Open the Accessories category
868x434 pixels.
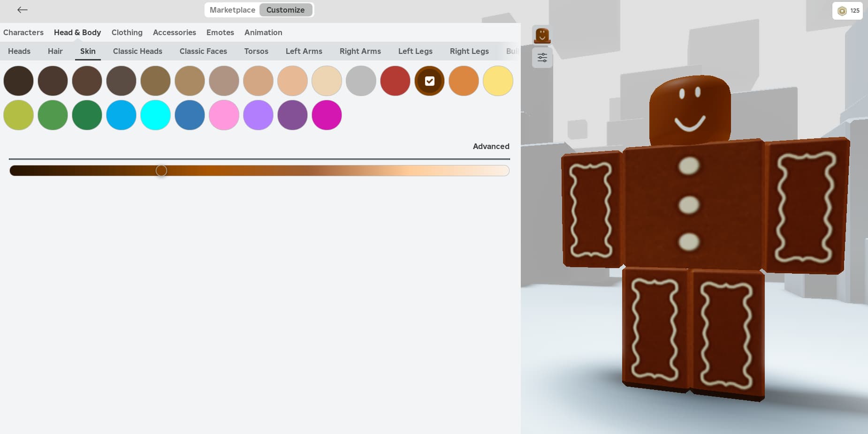click(x=174, y=32)
